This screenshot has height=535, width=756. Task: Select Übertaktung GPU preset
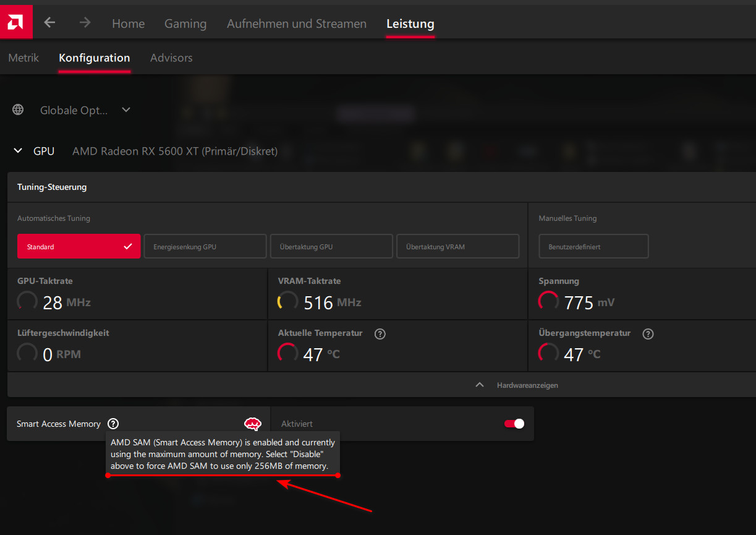click(331, 246)
